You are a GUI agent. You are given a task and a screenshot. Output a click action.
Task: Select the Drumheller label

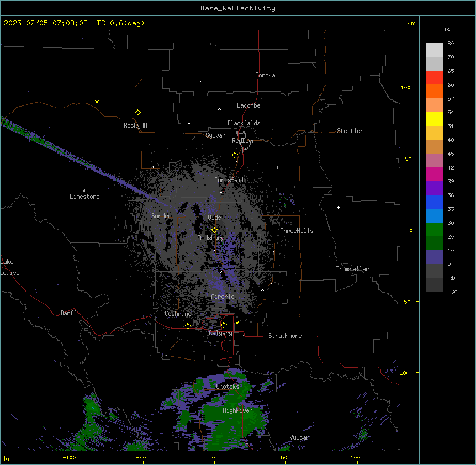pyautogui.click(x=352, y=269)
